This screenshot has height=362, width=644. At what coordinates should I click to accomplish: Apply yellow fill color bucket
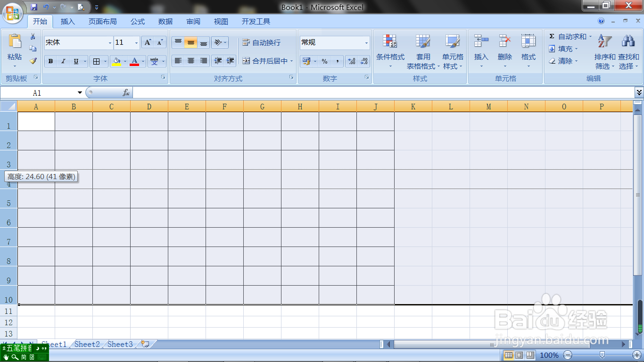tap(116, 61)
